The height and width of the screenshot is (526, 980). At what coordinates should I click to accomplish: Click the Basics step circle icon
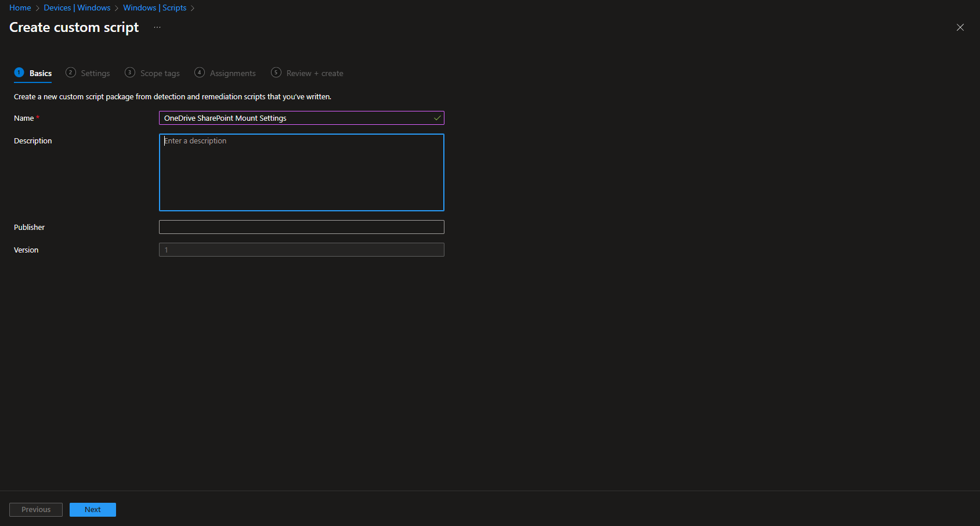pos(19,73)
